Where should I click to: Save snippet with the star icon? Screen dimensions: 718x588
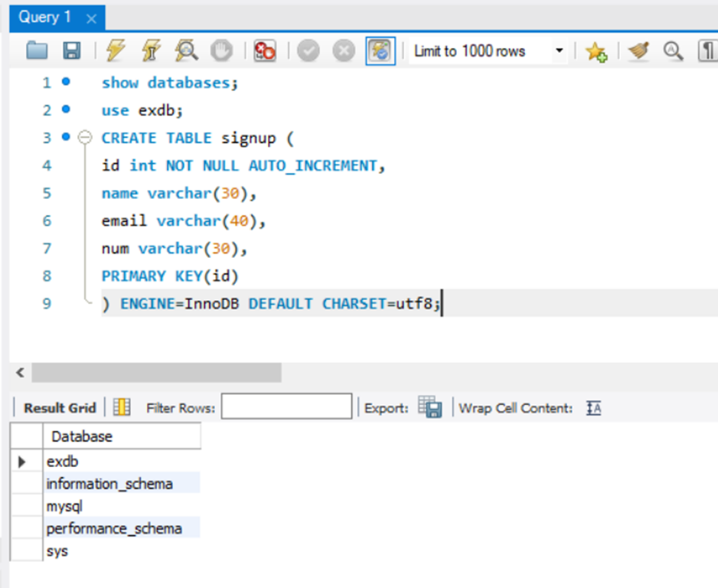click(x=596, y=51)
